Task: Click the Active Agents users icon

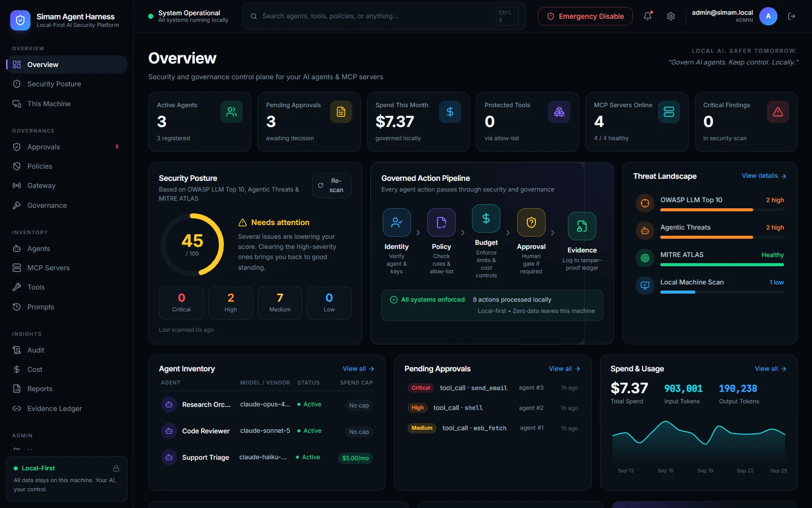Action: pos(231,112)
